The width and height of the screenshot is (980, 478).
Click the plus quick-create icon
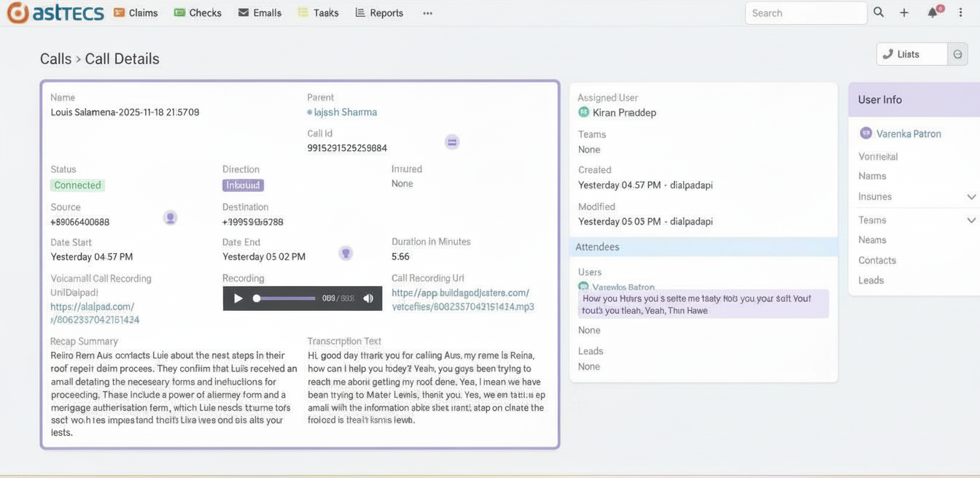tap(904, 12)
